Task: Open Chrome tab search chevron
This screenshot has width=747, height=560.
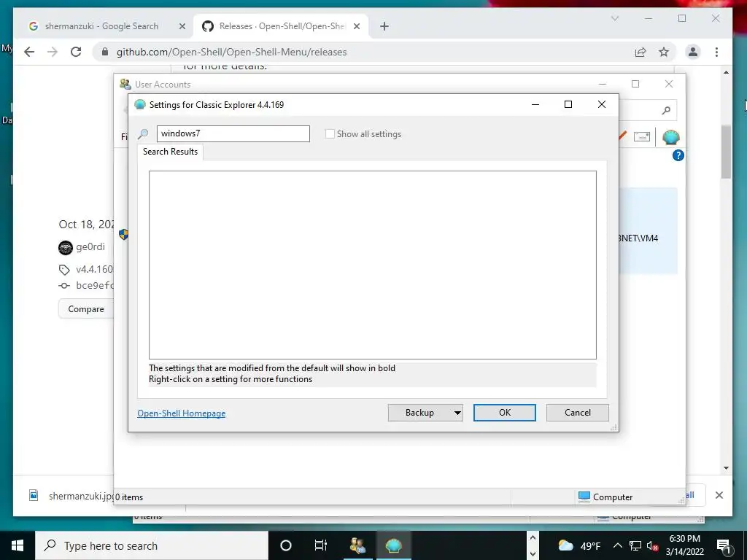Action: [615, 18]
